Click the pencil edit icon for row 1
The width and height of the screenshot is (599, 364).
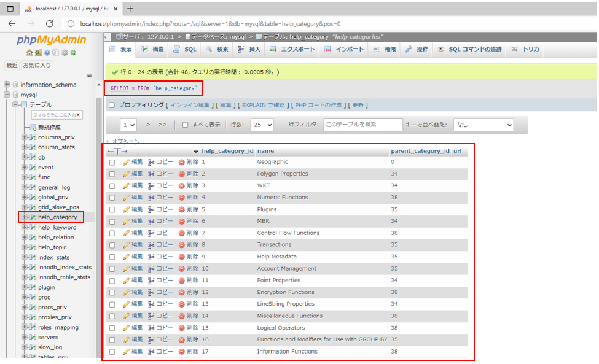(126, 162)
